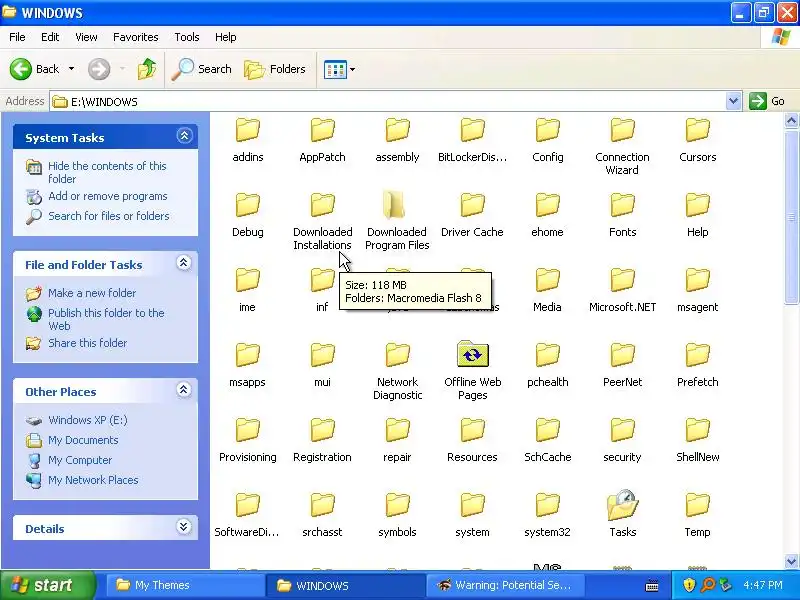
Task: Open the address bar dropdown
Action: 733,101
